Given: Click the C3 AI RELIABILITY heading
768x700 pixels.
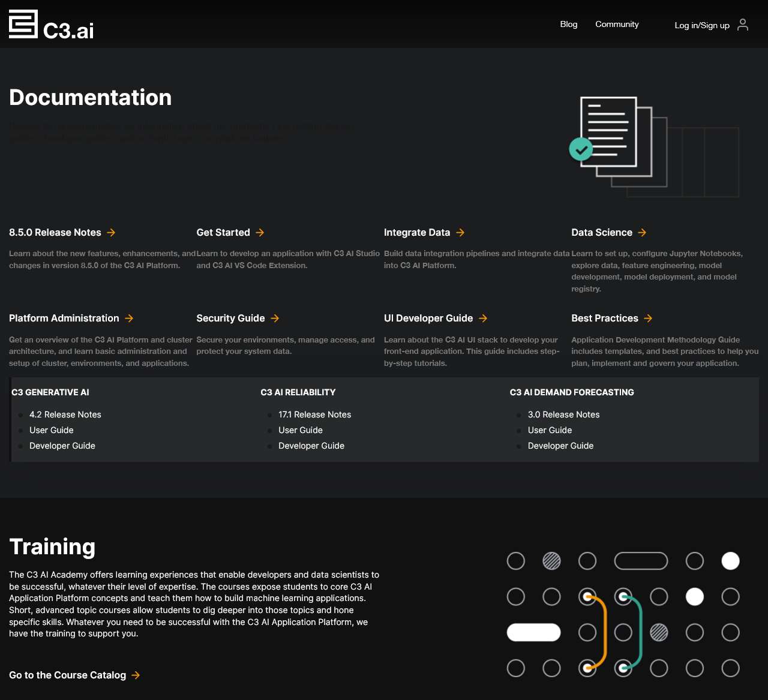Looking at the screenshot, I should click(298, 392).
